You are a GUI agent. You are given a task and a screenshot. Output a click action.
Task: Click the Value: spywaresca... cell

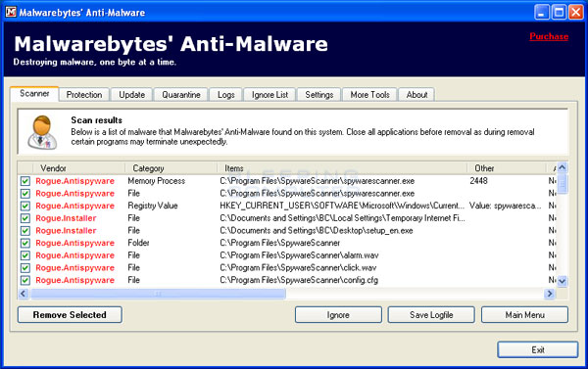[505, 206]
